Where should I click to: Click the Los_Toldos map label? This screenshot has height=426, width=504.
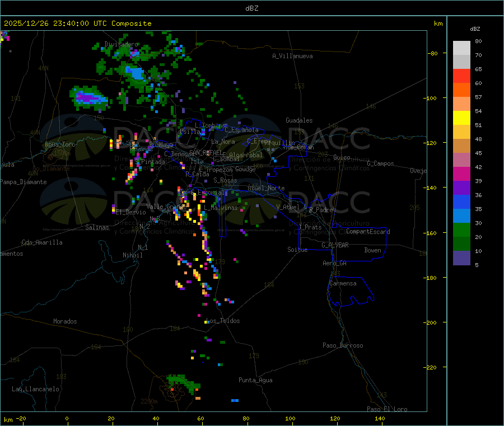coord(223,321)
